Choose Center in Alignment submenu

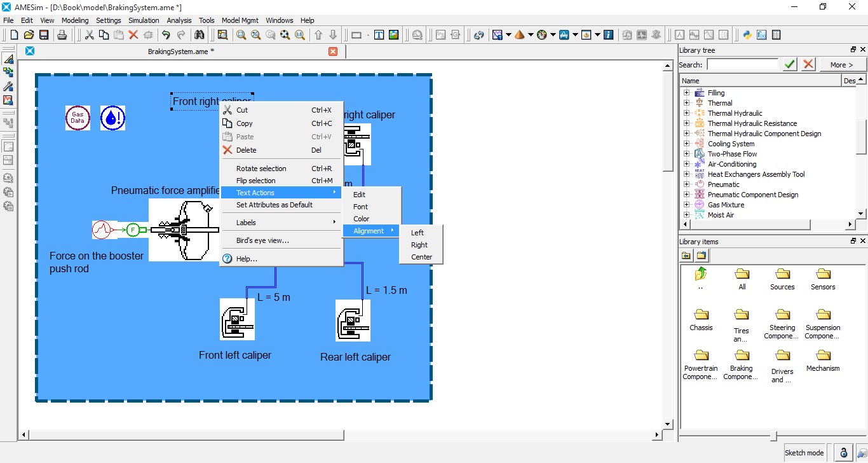(421, 257)
